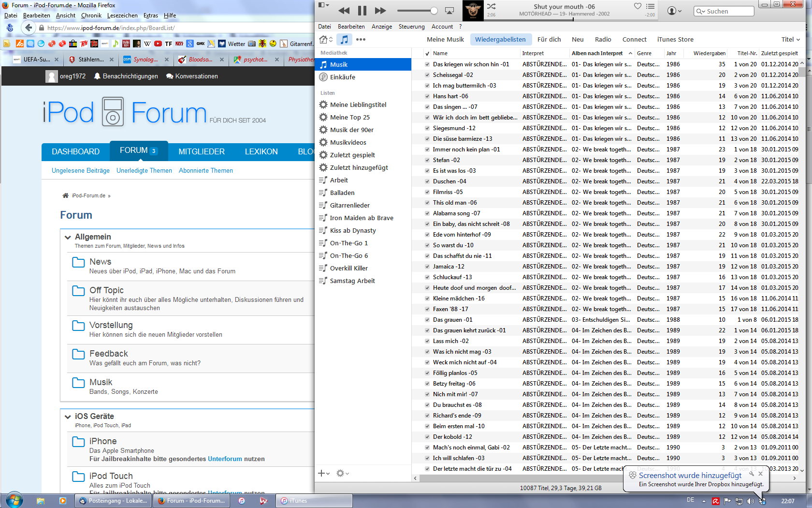812x508 pixels.
Task: Click in the iTunes Suchen search field
Action: click(724, 11)
